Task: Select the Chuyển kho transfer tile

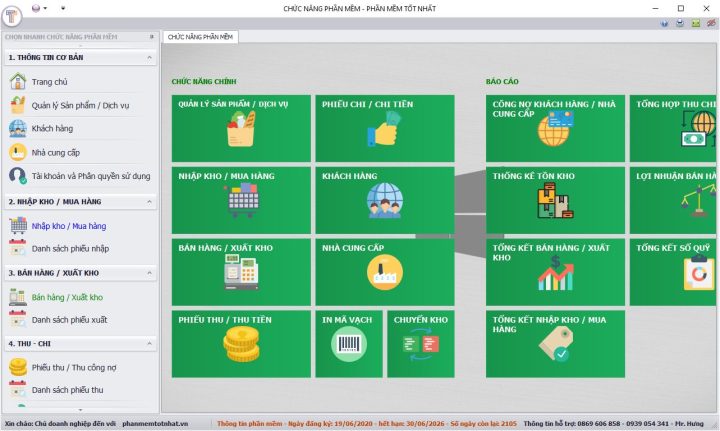Action: [x=421, y=344]
